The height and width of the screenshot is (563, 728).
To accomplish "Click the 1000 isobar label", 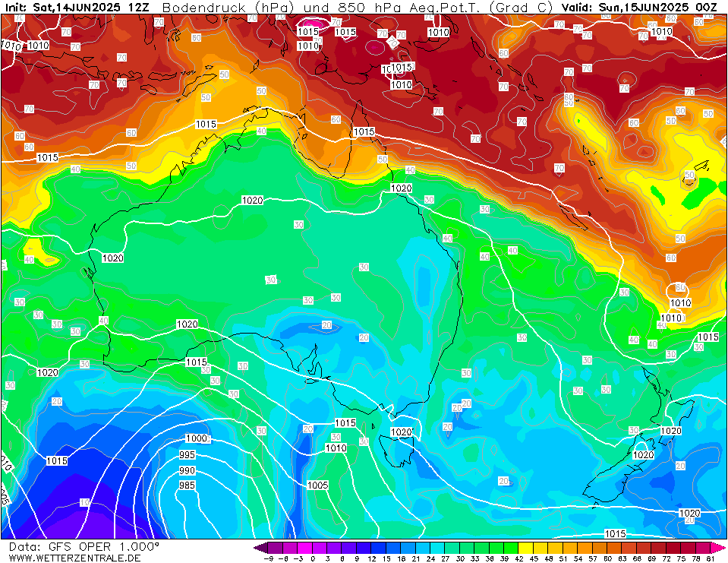I will coord(197,438).
